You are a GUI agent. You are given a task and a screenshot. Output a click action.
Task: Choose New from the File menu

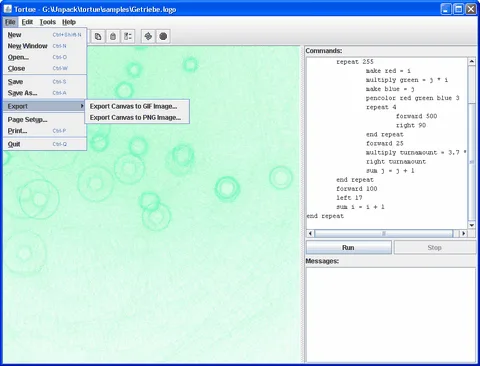tap(45, 35)
